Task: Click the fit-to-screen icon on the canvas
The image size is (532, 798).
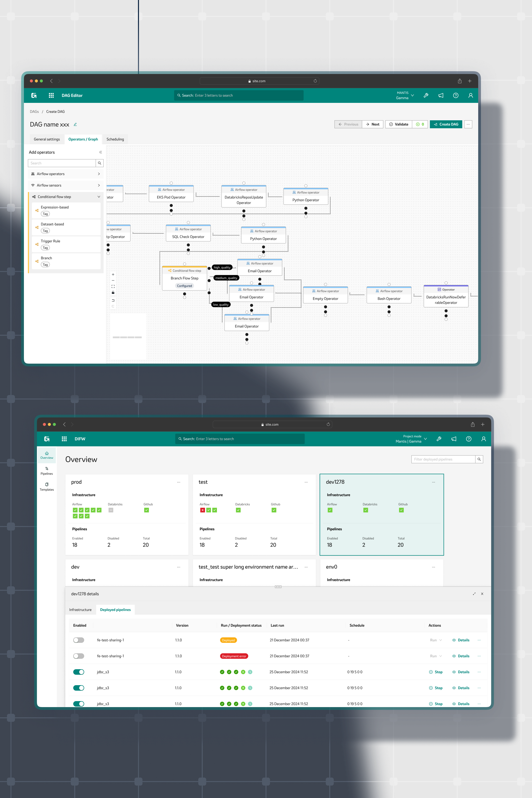Action: pos(113,286)
